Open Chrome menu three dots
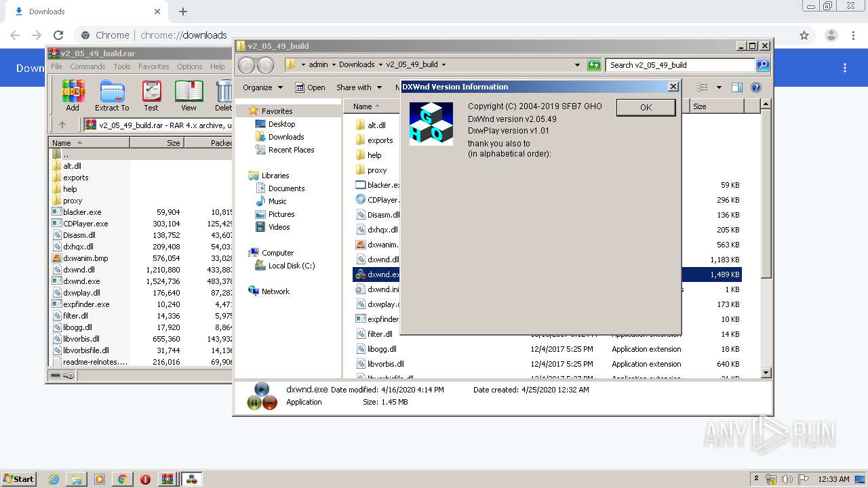868x488 pixels. point(853,35)
